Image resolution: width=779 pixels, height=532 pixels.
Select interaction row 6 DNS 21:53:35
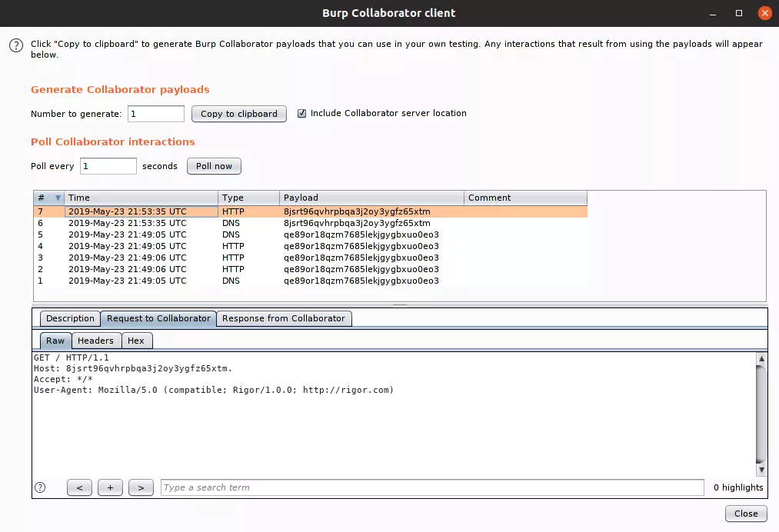click(x=311, y=223)
